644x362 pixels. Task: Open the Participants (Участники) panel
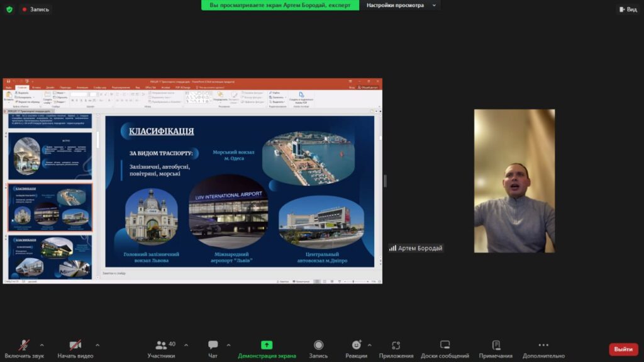click(162, 345)
